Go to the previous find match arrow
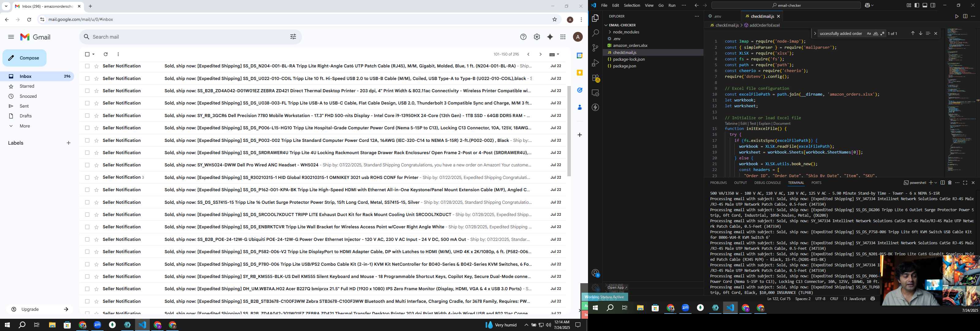The height and width of the screenshot is (331, 980). pos(912,33)
